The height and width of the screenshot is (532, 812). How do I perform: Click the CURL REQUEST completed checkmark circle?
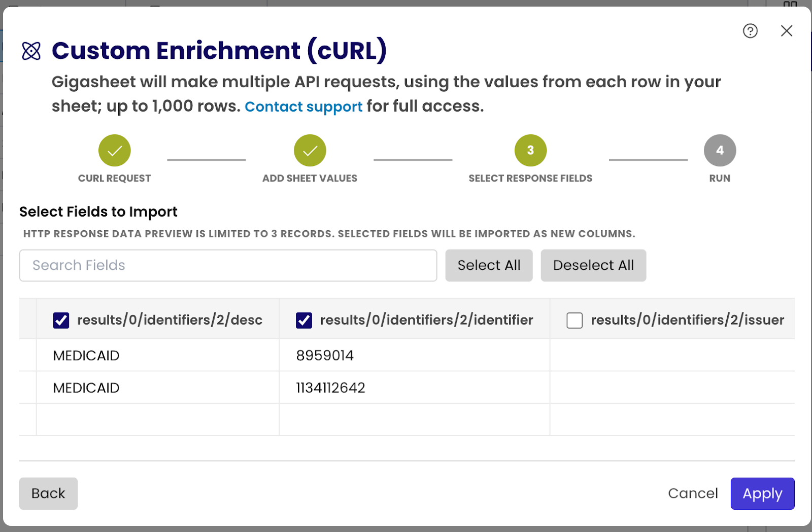coord(114,150)
